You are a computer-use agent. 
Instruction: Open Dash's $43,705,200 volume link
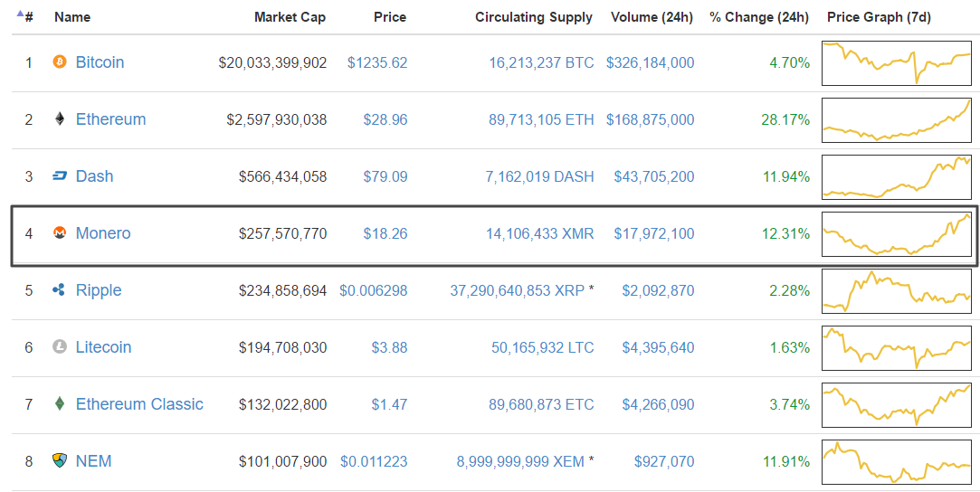pos(654,176)
